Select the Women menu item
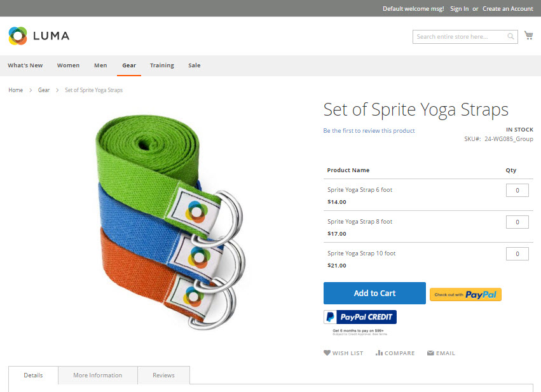This screenshot has height=392, width=541. point(68,65)
